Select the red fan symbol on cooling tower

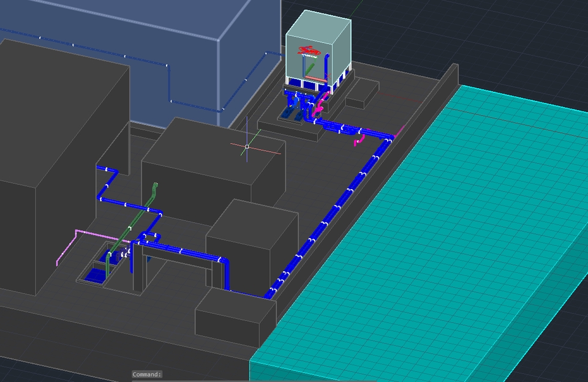coord(309,50)
